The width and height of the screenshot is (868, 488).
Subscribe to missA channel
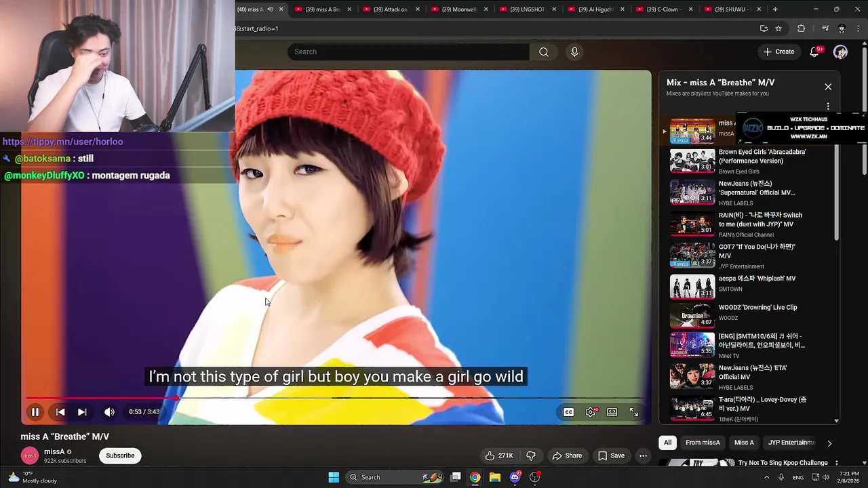click(120, 455)
